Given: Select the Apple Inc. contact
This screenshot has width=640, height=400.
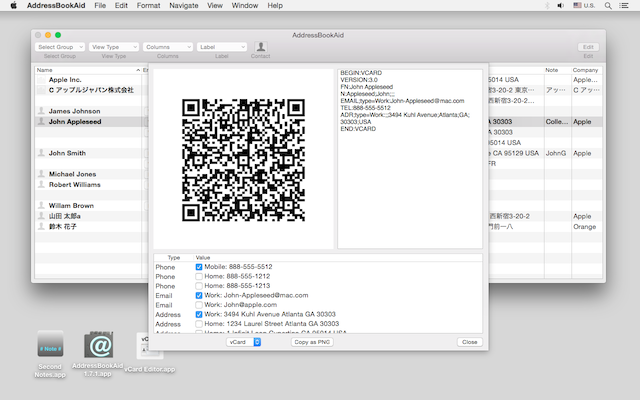Looking at the screenshot, I should point(65,80).
